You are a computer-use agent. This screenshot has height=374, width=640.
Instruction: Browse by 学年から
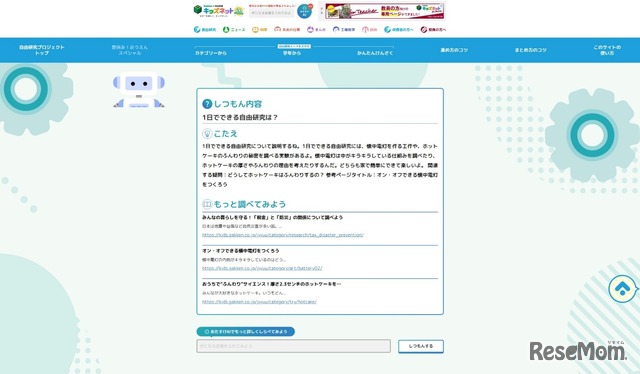292,53
